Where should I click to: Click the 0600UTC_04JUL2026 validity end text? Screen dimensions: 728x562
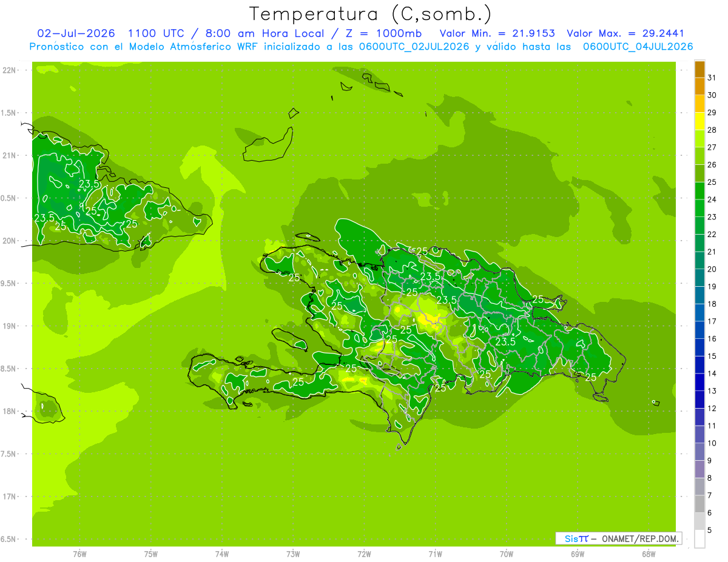[x=638, y=47]
